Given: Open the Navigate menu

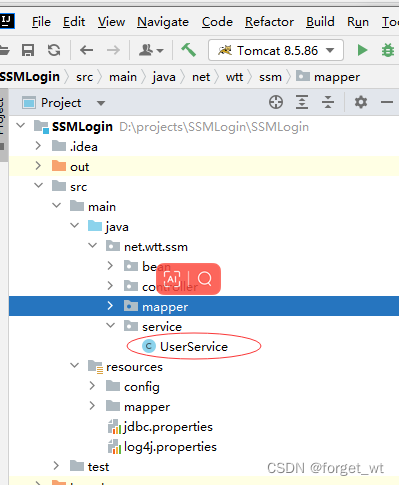Looking at the screenshot, I should point(163,22).
